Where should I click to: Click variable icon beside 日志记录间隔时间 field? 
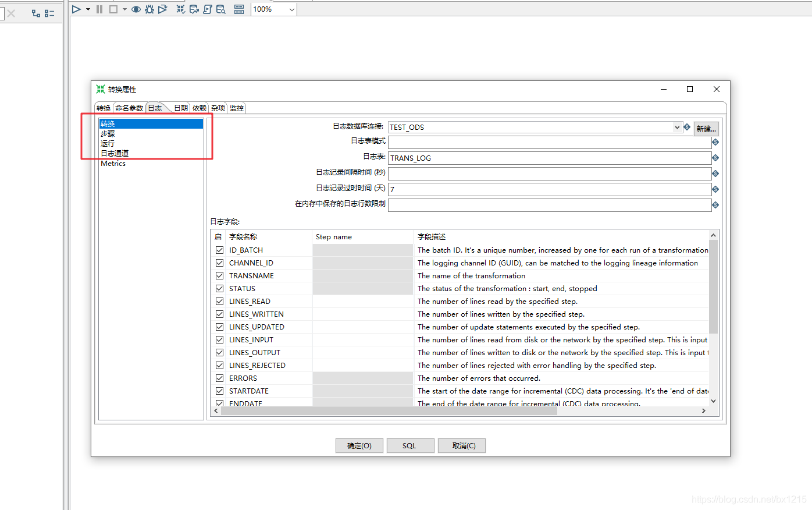click(x=715, y=173)
